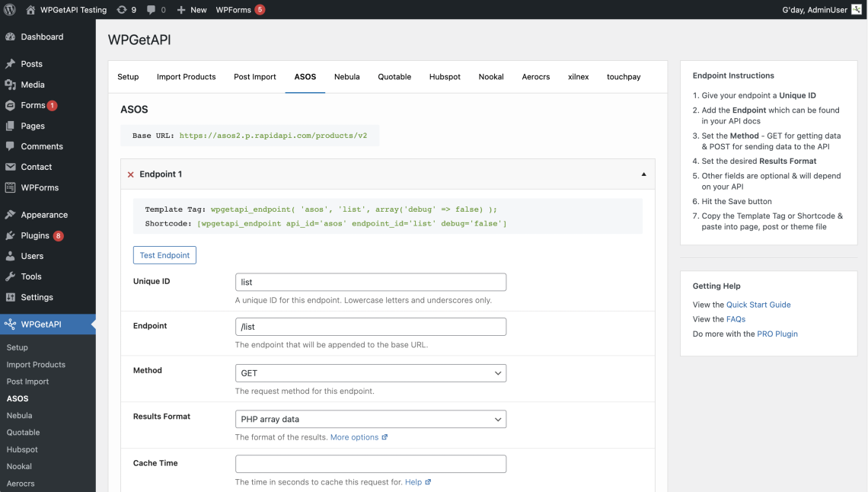Screen dimensions: 868x492
Task: Open the updates icon showing 9 updates
Action: (124, 10)
